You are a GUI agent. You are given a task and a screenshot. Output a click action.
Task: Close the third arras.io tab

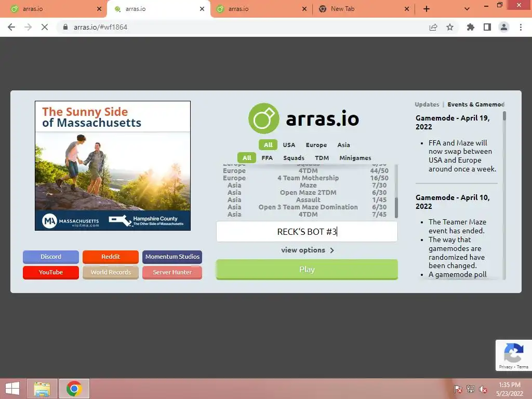pos(304,9)
